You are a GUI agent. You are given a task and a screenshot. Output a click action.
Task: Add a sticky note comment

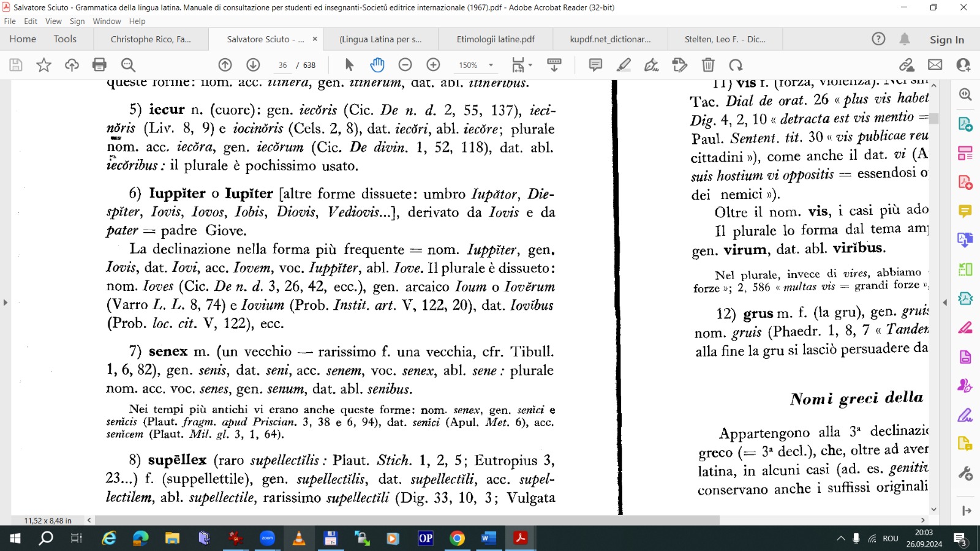click(595, 65)
